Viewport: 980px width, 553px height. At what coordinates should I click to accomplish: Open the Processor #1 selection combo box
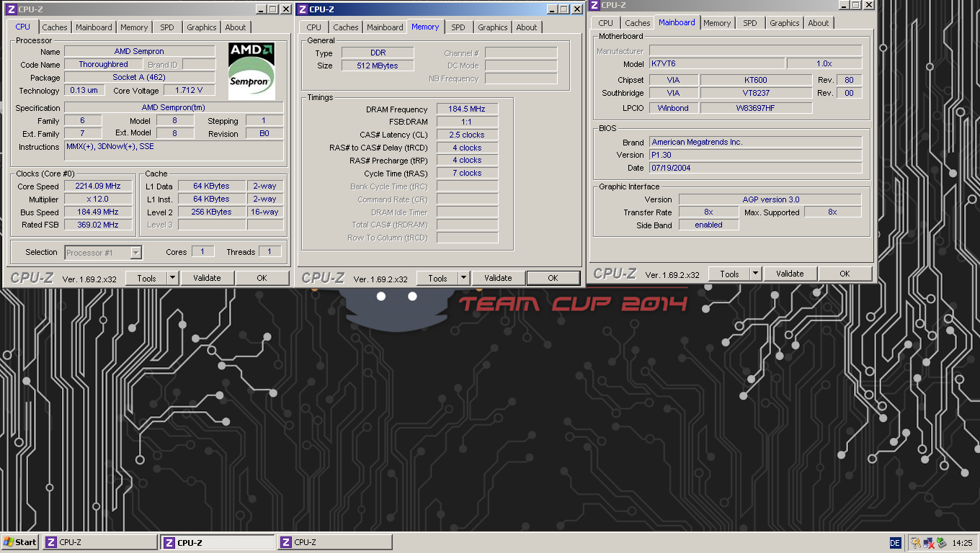(x=103, y=252)
